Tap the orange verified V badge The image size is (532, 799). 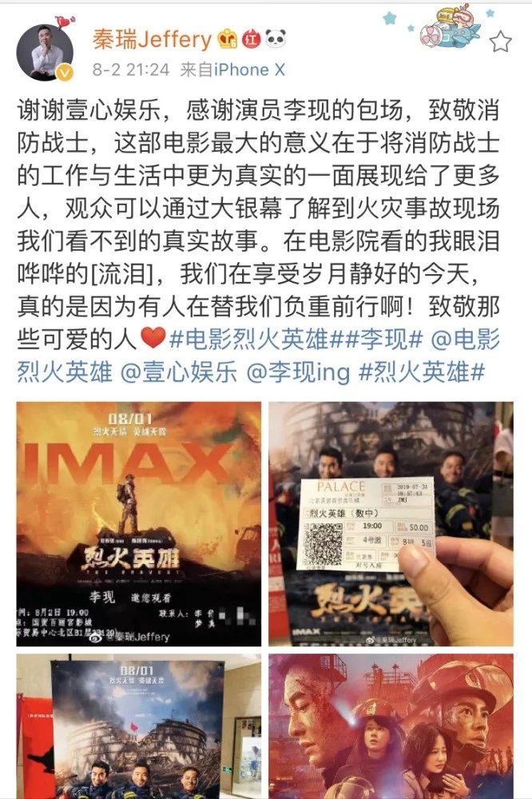tap(65, 73)
